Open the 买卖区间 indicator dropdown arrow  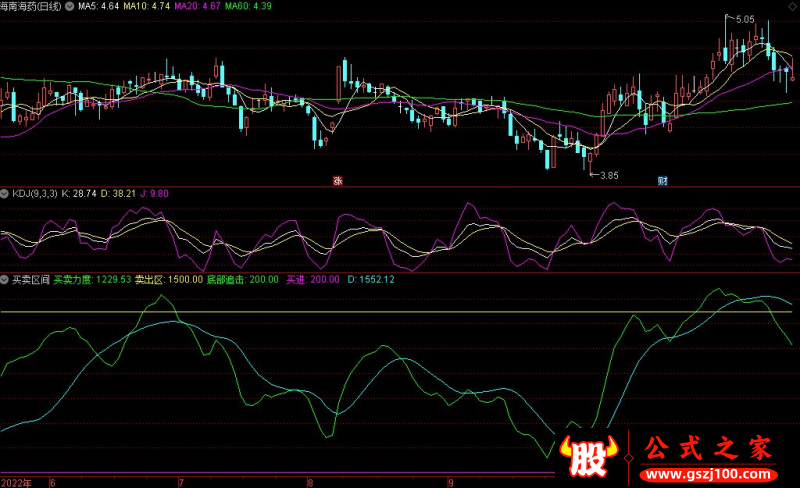click(5, 279)
